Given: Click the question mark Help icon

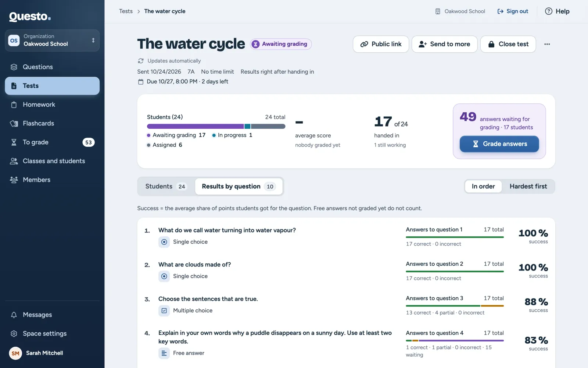Looking at the screenshot, I should pyautogui.click(x=549, y=11).
